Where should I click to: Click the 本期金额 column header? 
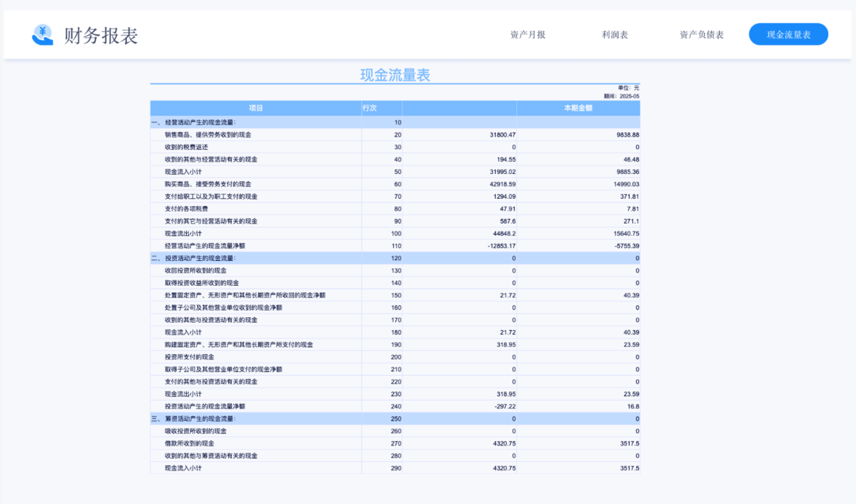point(578,108)
